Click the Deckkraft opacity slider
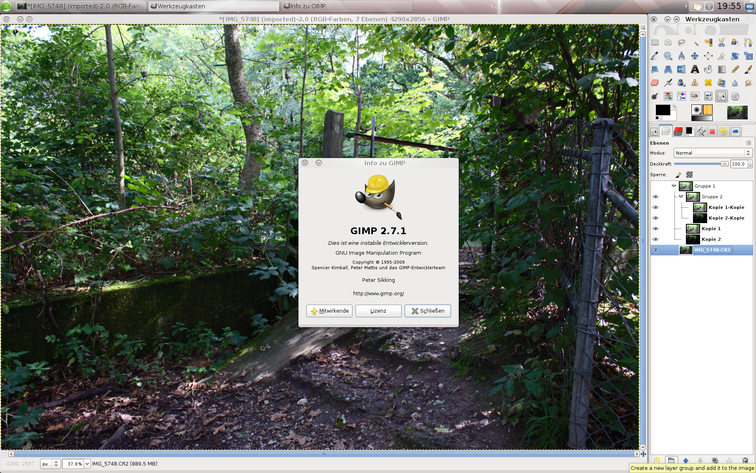This screenshot has height=473, width=756. click(x=699, y=163)
